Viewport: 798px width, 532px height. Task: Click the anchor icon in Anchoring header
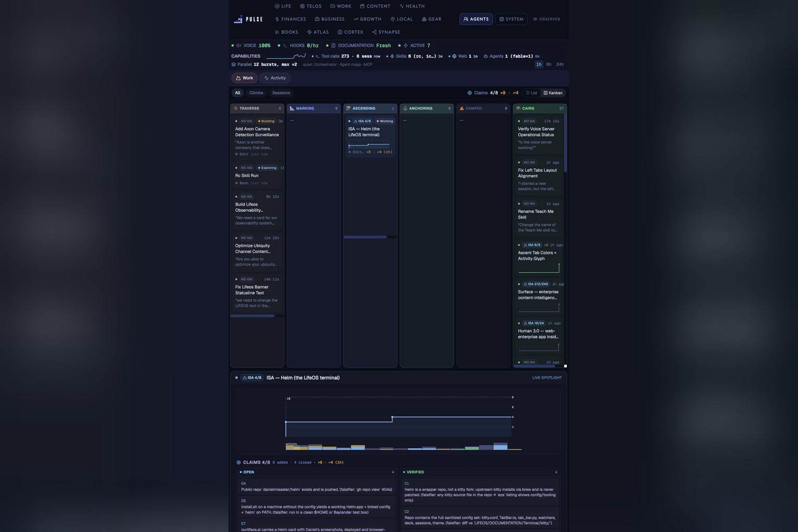(x=405, y=109)
